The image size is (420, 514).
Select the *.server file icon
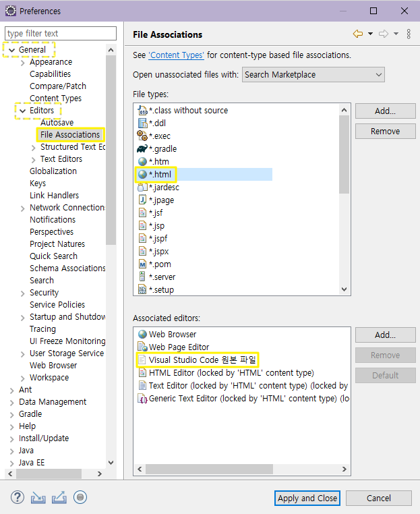click(142, 277)
